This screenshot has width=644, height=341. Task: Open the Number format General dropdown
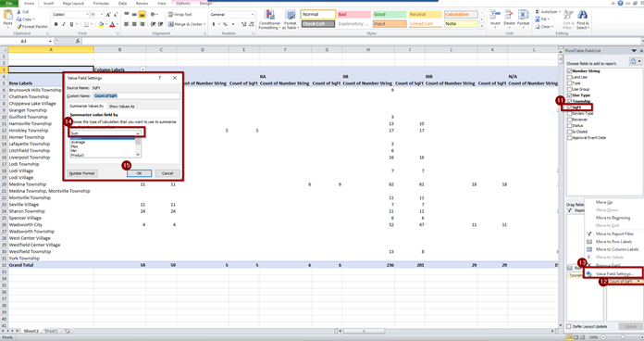[253, 15]
